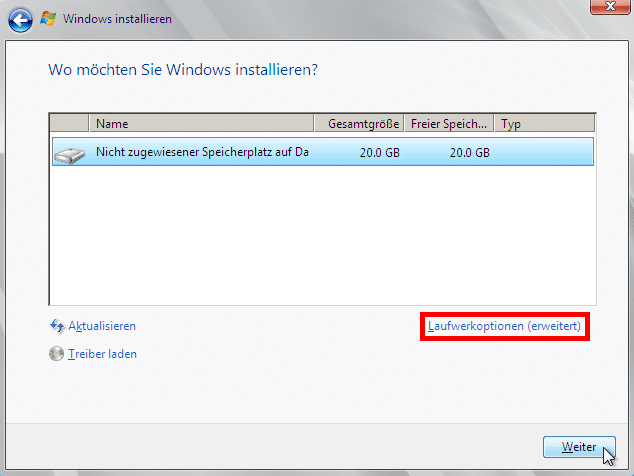The height and width of the screenshot is (476, 634).
Task: Sort by the Name column header
Action: (201, 123)
